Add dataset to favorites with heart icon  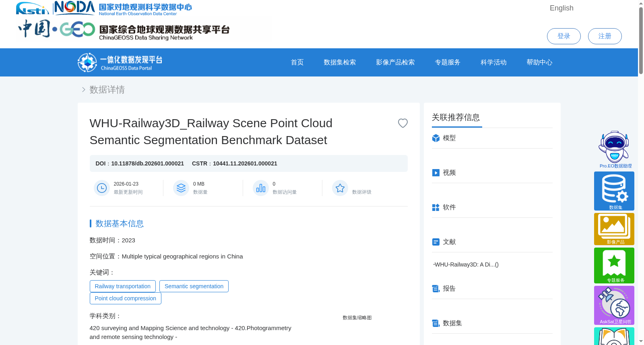tap(402, 123)
